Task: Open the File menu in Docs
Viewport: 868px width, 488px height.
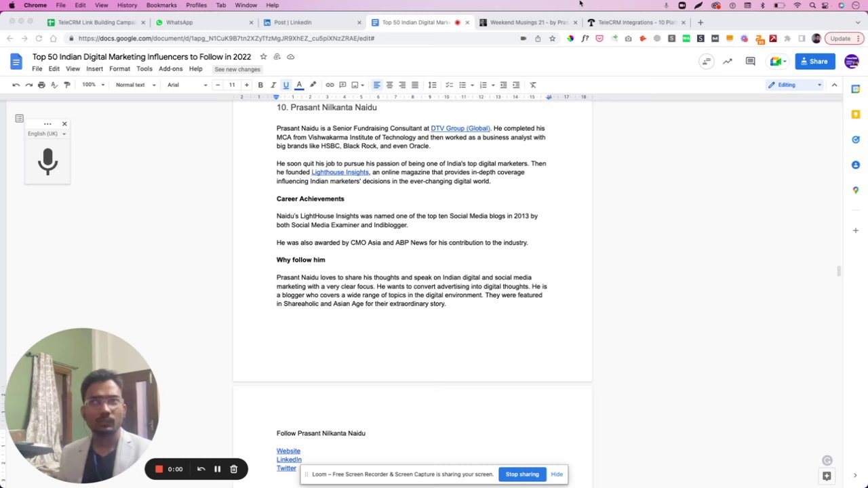Action: coord(37,69)
